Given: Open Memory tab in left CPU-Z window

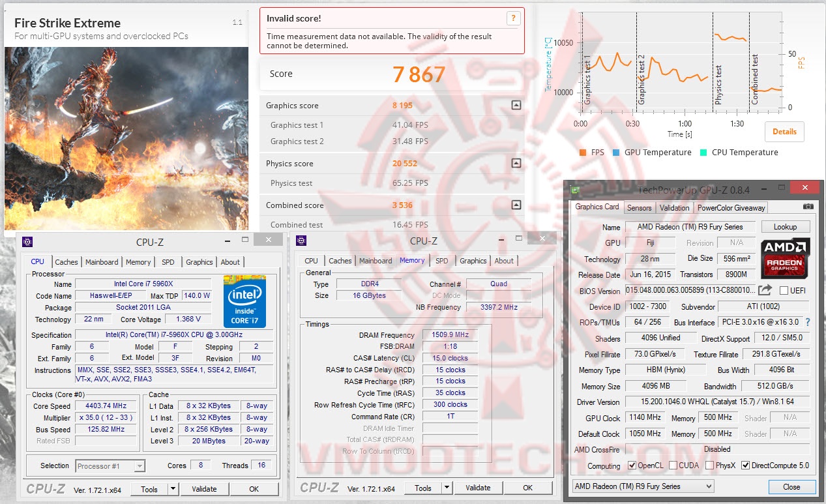Looking at the screenshot, I should click(x=138, y=262).
